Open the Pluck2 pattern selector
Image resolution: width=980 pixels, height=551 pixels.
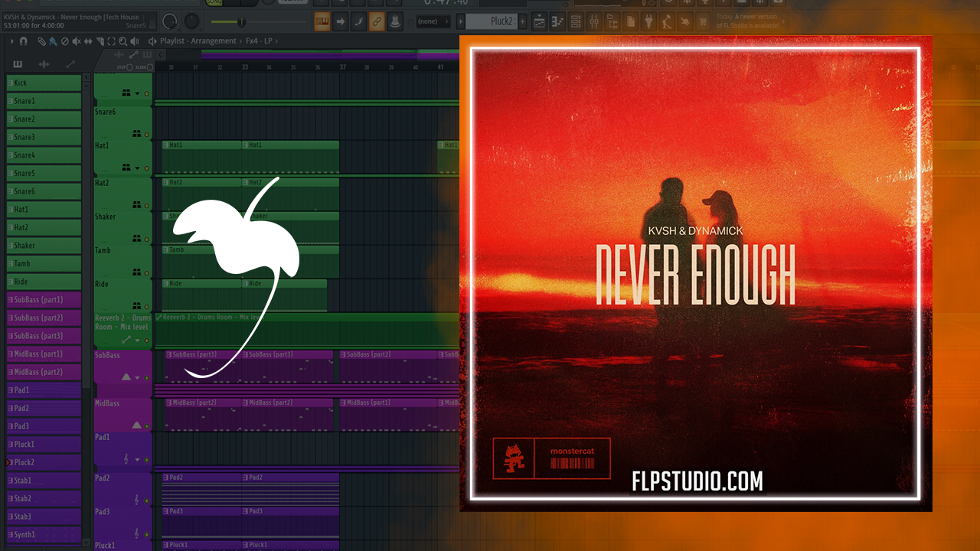pos(490,21)
